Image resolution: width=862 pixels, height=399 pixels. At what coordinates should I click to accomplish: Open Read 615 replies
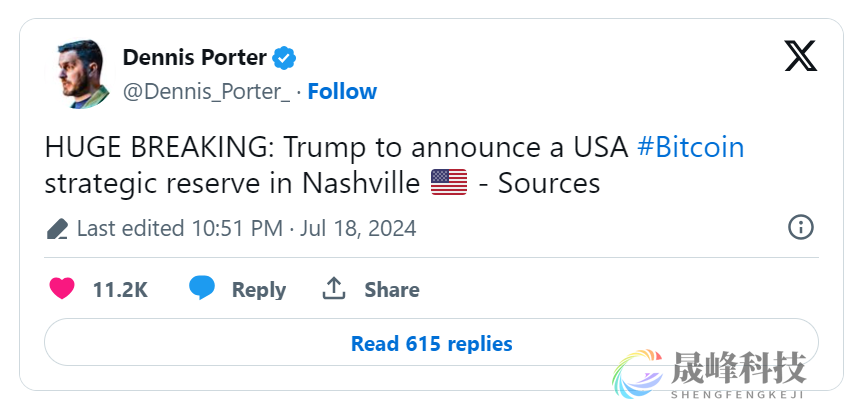click(431, 343)
